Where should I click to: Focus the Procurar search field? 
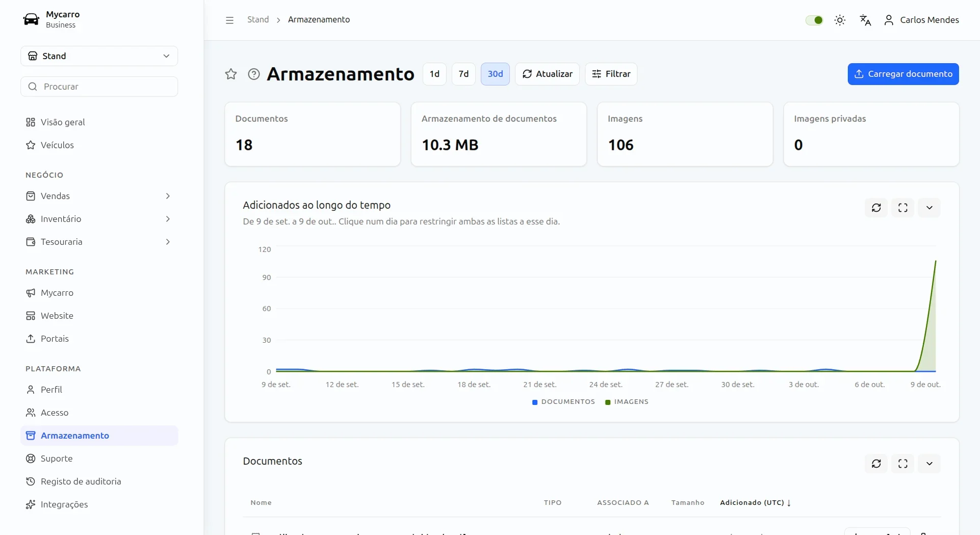(x=99, y=87)
